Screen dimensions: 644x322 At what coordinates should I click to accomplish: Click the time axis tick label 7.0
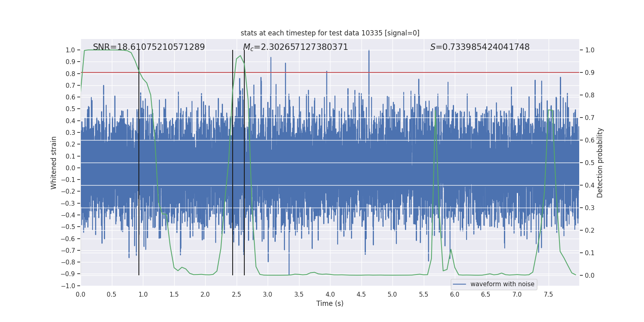click(517, 294)
